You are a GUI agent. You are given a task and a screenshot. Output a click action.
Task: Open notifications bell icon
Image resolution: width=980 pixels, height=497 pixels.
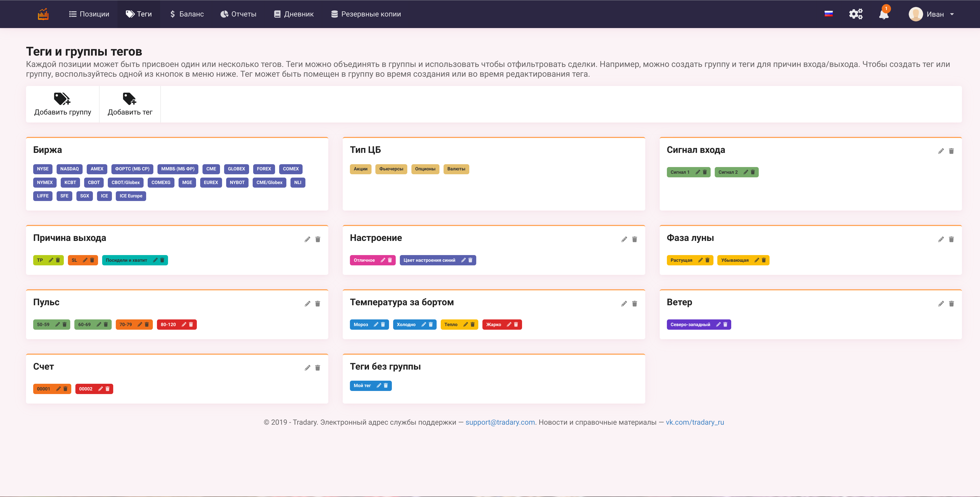click(x=884, y=14)
